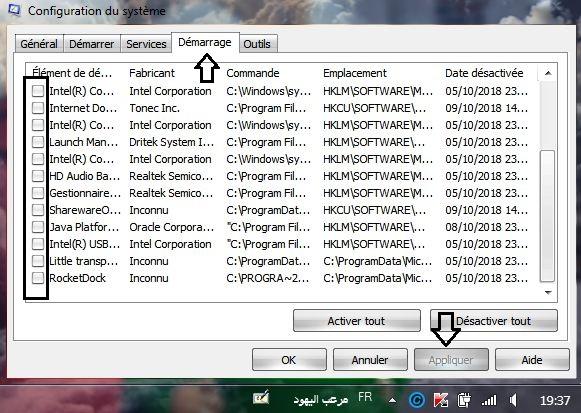
Task: Click the blue circular C tray icon
Action: [417, 400]
